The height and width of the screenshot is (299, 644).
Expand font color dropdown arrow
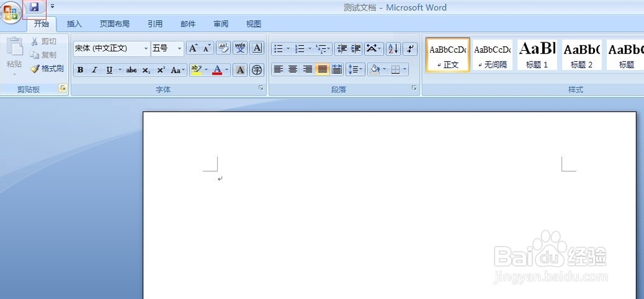[227, 70]
